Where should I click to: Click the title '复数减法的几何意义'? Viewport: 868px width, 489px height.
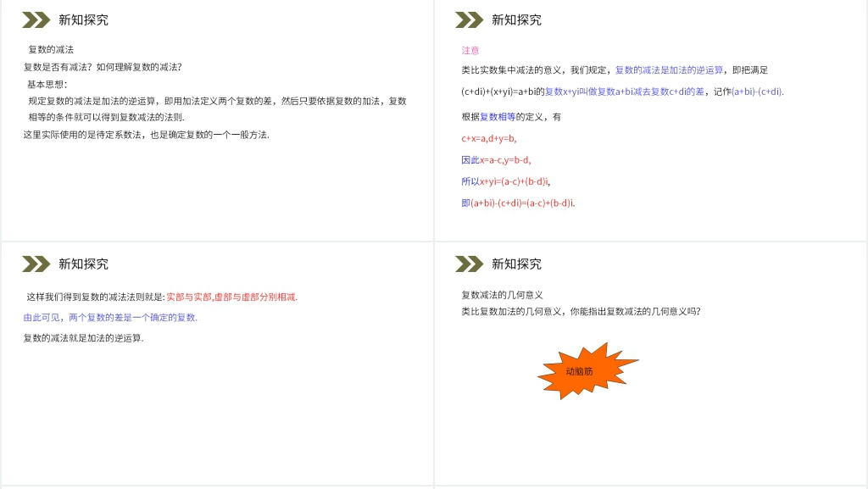pyautogui.click(x=502, y=295)
